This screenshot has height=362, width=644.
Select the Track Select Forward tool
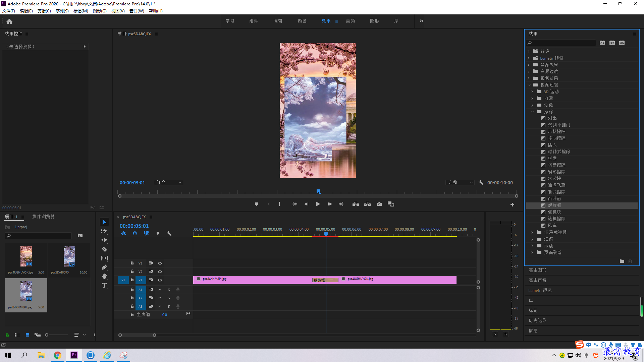coord(104,231)
